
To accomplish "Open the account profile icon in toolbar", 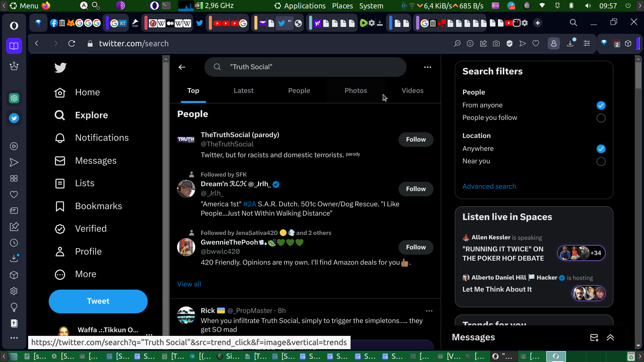I will pos(554,43).
